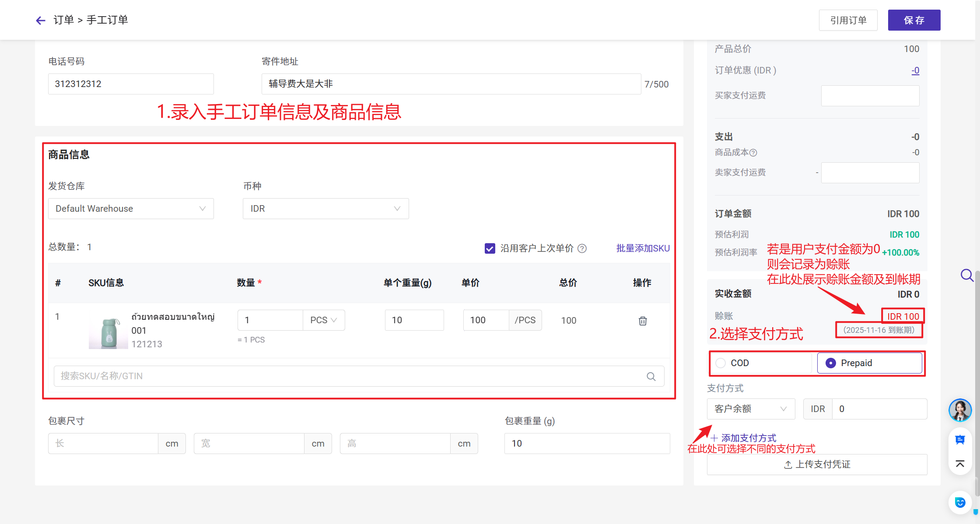Click the blue message feedback icon

[x=960, y=440]
